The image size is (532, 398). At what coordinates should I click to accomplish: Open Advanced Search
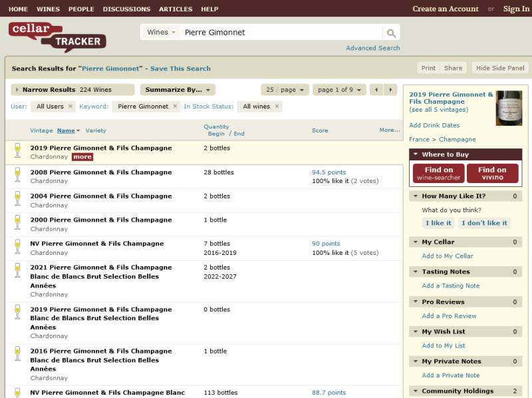pos(373,48)
